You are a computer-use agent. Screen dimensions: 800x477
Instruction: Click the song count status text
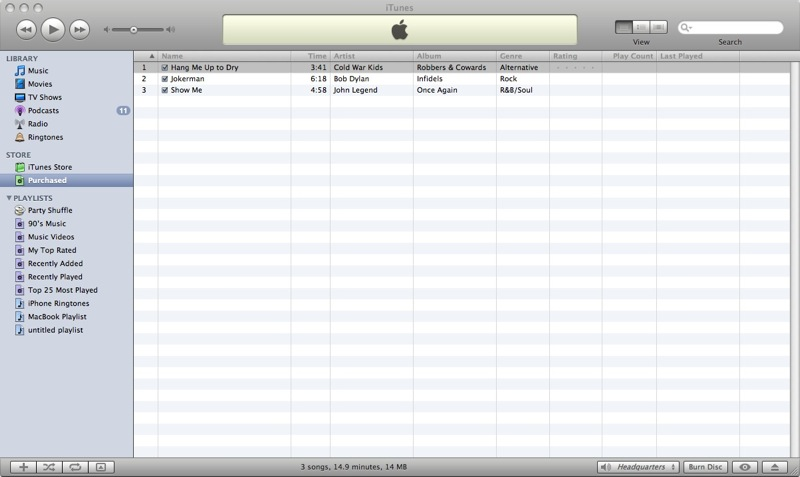tap(354, 467)
